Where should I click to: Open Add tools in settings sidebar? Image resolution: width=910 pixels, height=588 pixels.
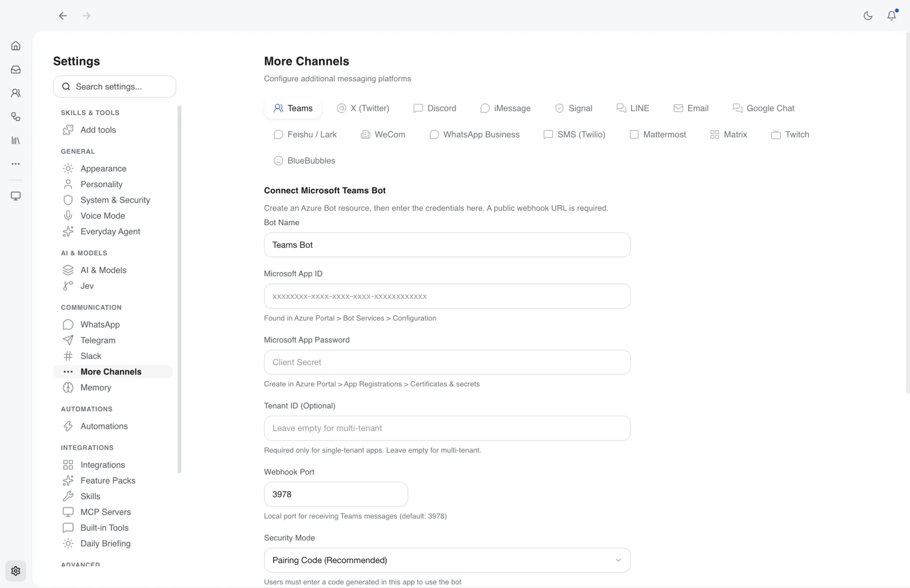[x=113, y=130]
